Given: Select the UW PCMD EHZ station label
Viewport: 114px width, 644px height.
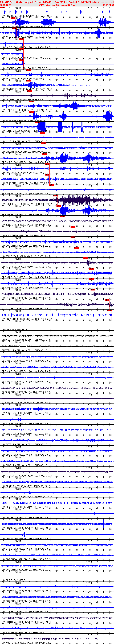Looking at the screenshot, I should click(x=27, y=89).
